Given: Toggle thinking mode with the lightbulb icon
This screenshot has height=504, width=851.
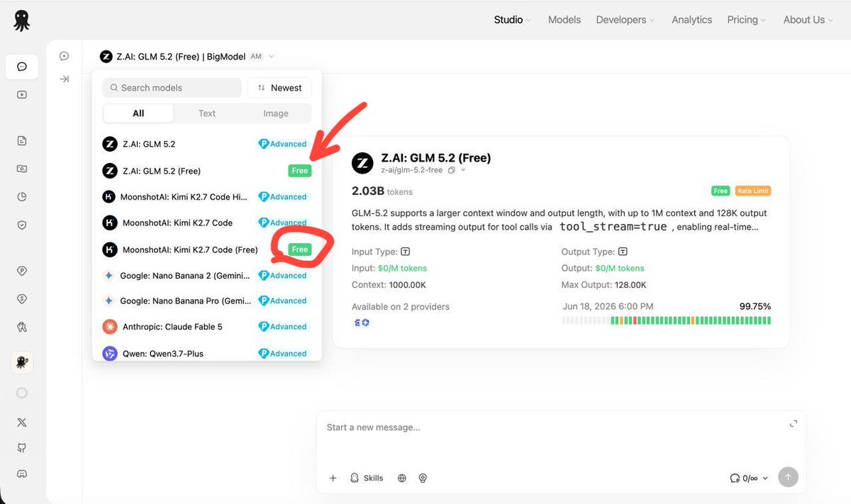Looking at the screenshot, I should tap(423, 478).
